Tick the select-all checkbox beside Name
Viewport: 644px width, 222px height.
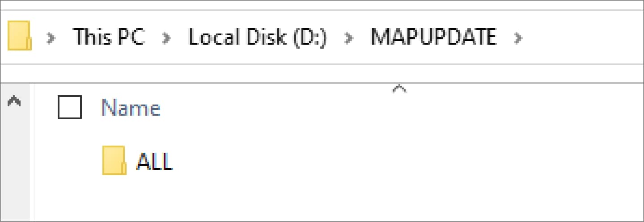click(x=70, y=107)
